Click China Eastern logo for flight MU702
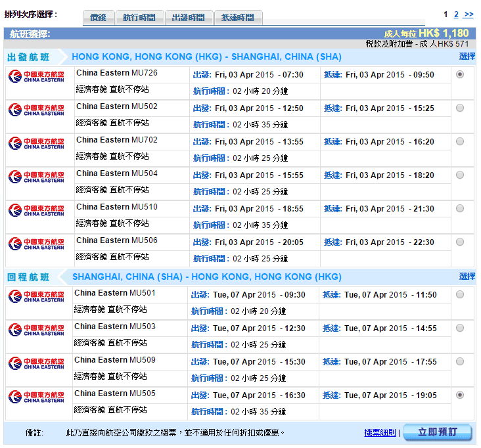 coord(37,143)
